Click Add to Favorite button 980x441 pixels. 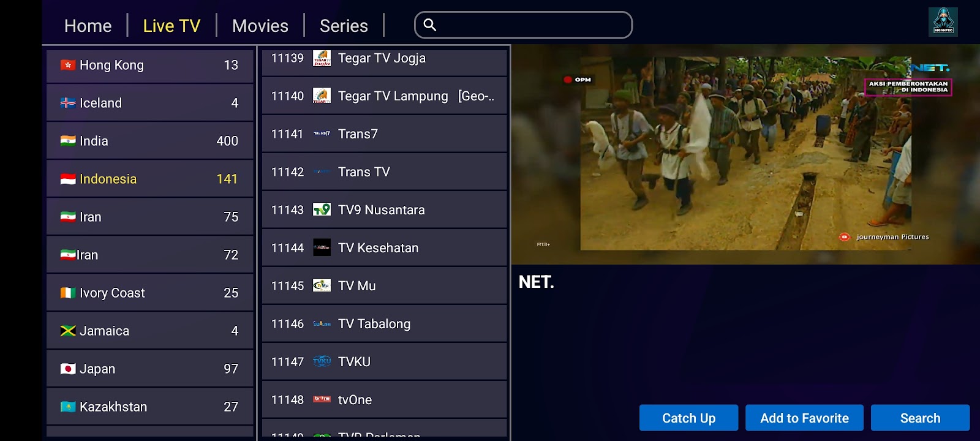click(x=804, y=418)
